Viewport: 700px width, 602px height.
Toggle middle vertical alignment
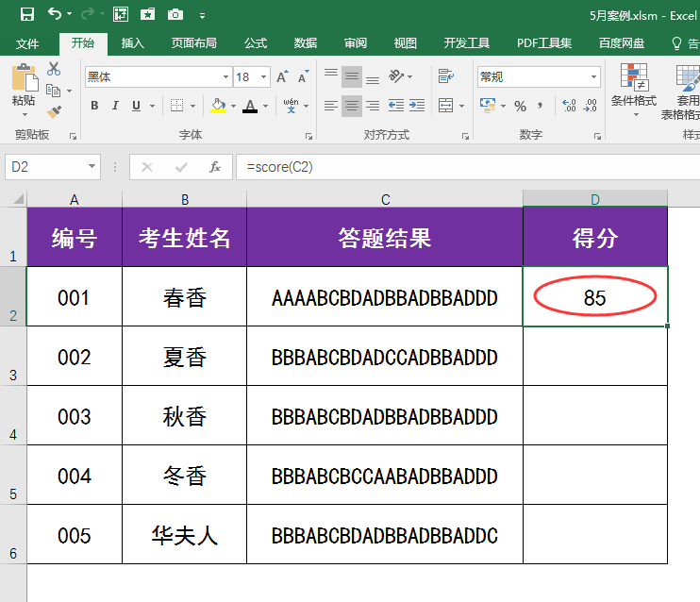pos(352,76)
